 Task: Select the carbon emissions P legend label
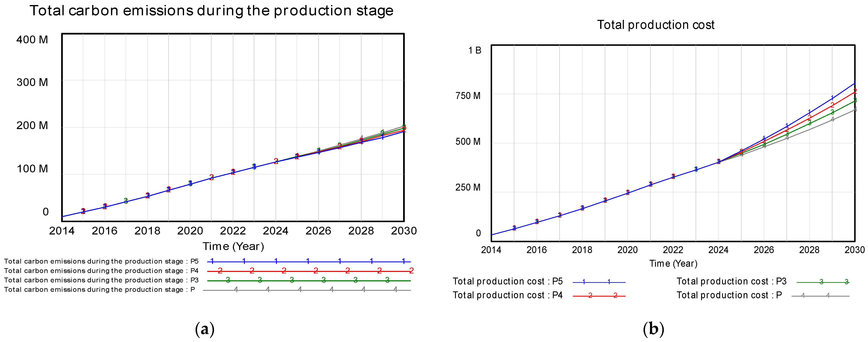click(99, 289)
